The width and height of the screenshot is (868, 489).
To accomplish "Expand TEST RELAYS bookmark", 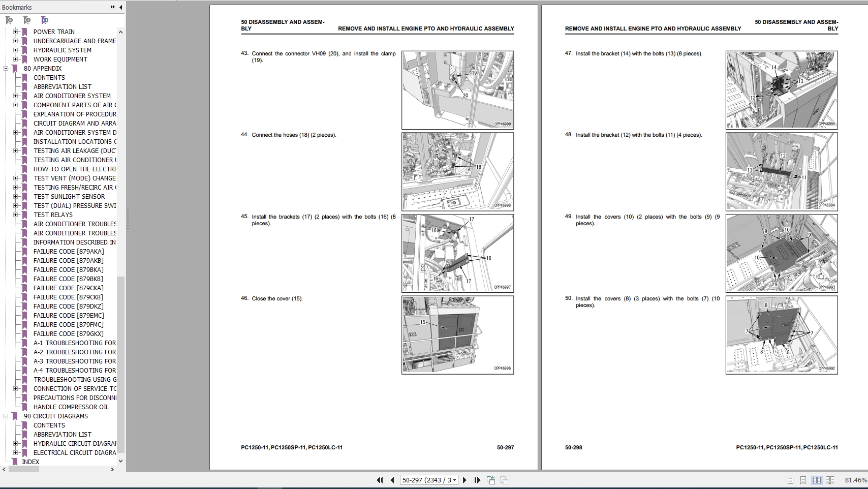I will 15,215.
